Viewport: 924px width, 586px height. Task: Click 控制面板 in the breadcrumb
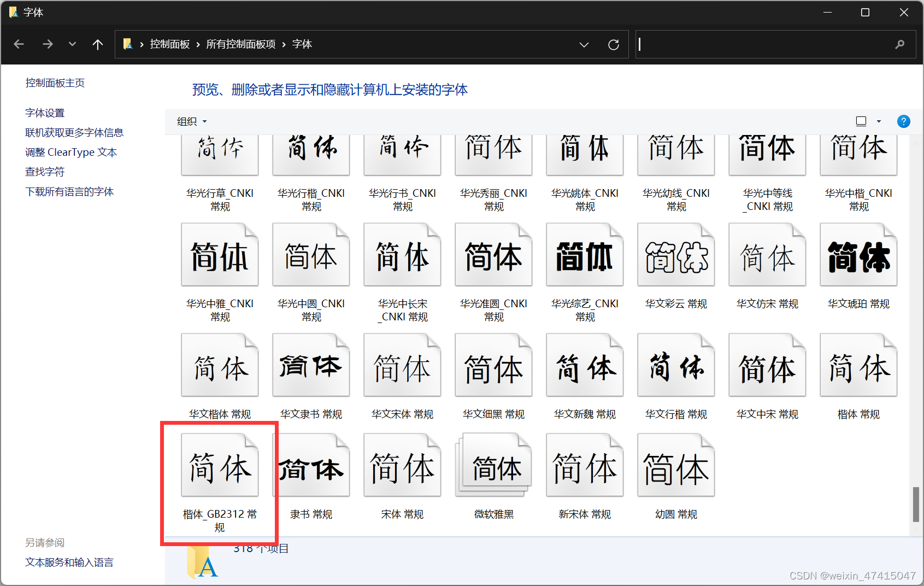click(170, 44)
